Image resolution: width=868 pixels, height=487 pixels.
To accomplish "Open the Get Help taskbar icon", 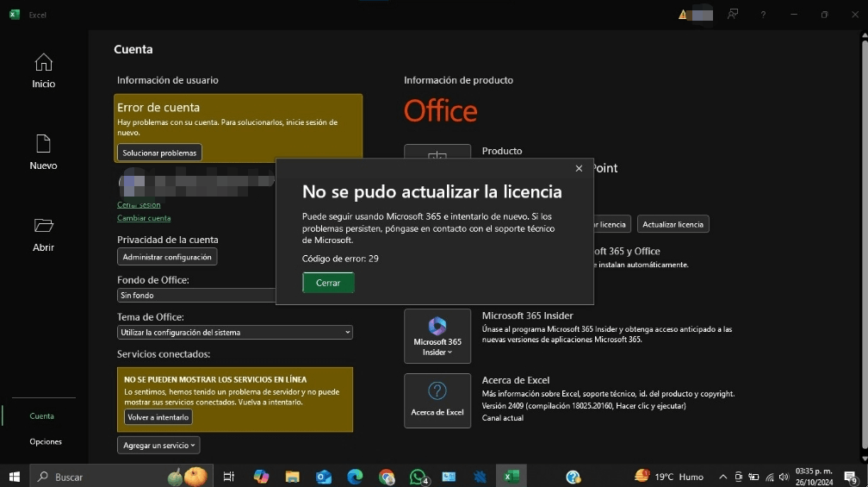I will (573, 477).
